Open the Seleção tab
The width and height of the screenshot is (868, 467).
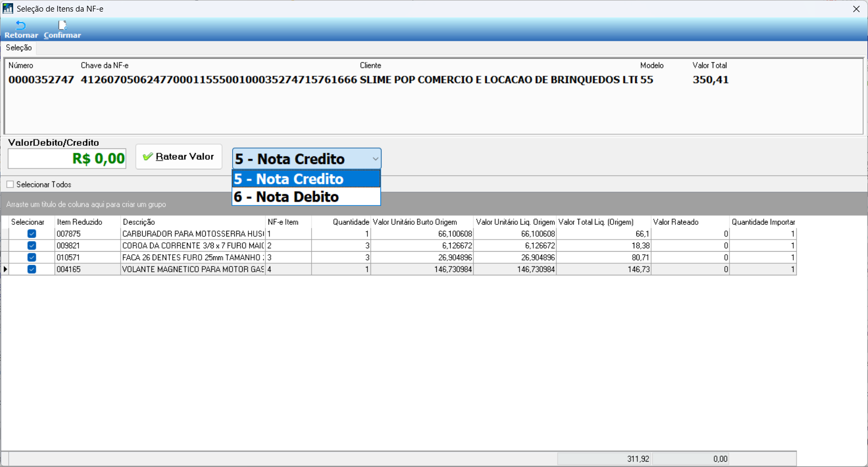click(x=19, y=47)
